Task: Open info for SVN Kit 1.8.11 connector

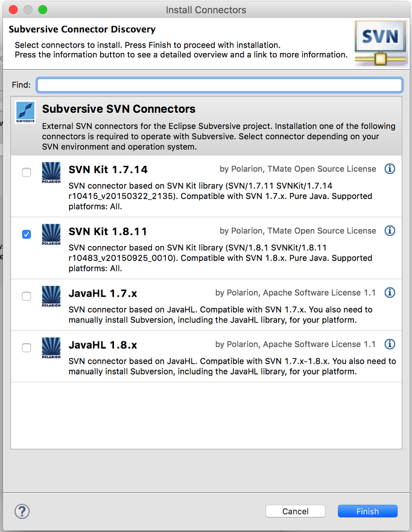Action: [390, 230]
